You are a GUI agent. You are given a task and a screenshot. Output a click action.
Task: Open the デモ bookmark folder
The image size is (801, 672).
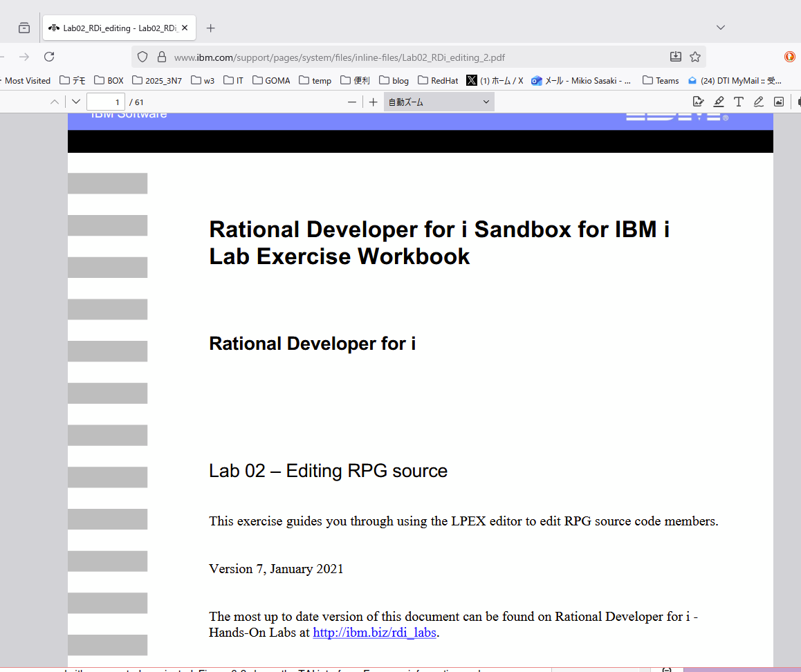73,81
